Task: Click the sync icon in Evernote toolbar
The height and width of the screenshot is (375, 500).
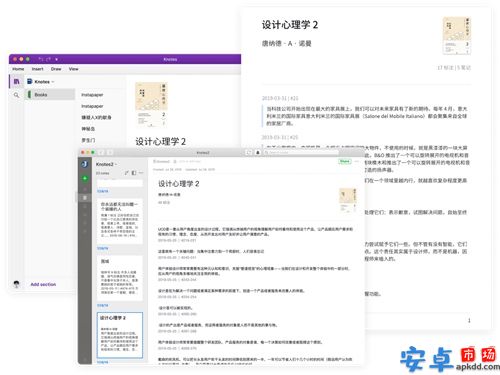Action: [249, 153]
